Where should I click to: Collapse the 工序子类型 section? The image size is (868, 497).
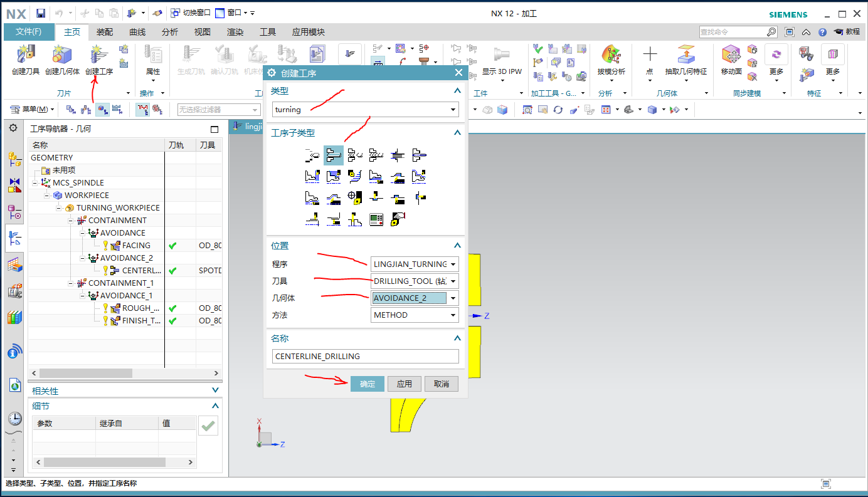click(x=457, y=133)
